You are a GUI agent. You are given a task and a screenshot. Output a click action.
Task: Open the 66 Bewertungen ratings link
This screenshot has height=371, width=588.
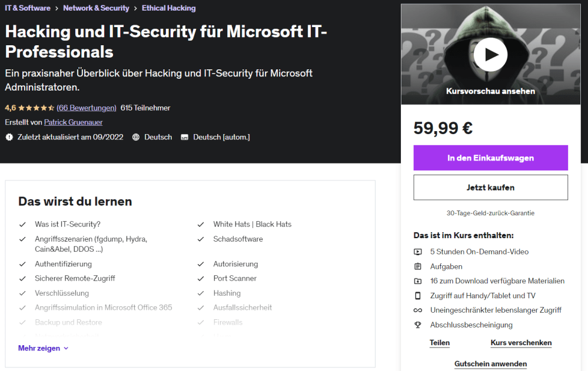point(87,108)
